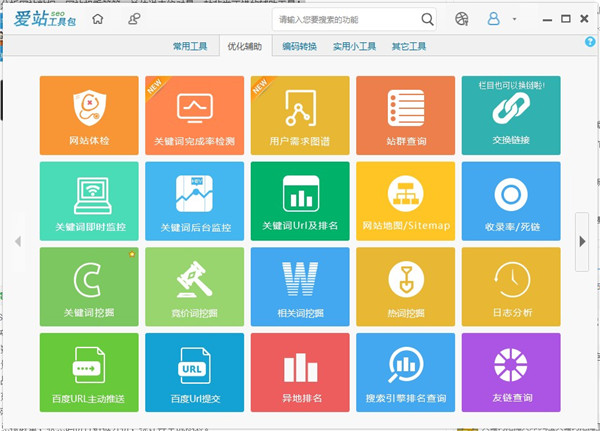Screen dimensions: 600x431
Task: Open 百度URL主动推送 tile
Action: (89, 372)
